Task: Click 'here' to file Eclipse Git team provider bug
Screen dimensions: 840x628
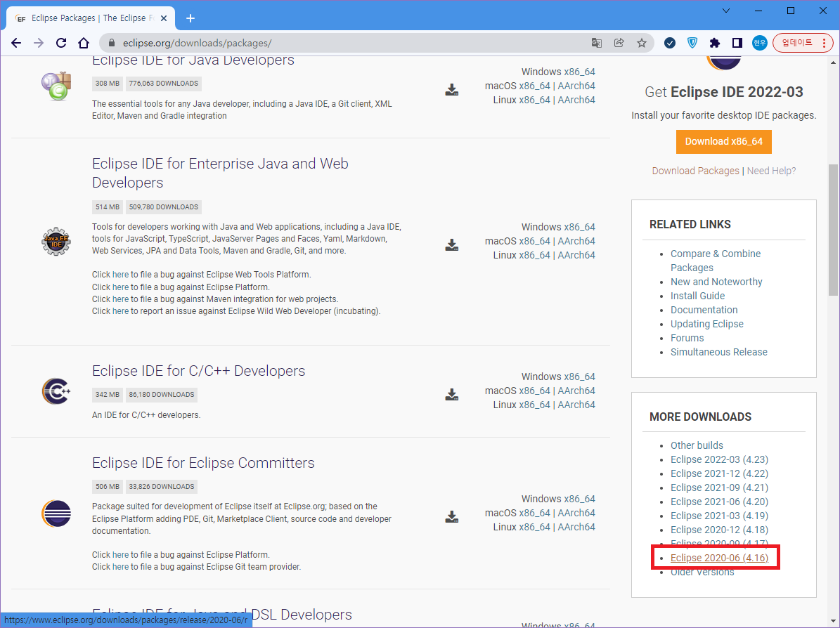Action: (120, 566)
